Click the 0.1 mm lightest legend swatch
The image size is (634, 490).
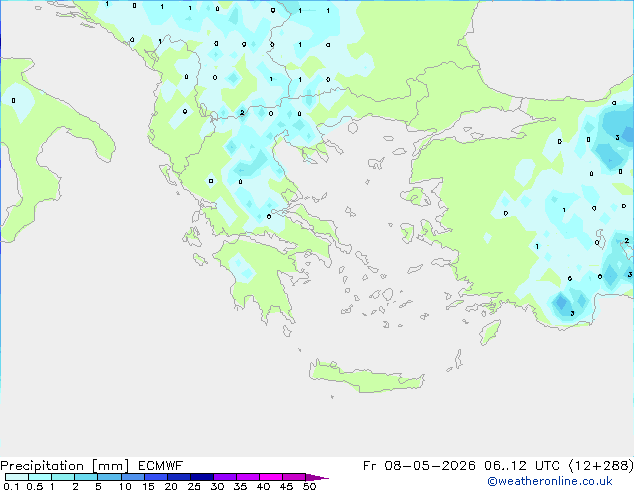click(x=17, y=477)
